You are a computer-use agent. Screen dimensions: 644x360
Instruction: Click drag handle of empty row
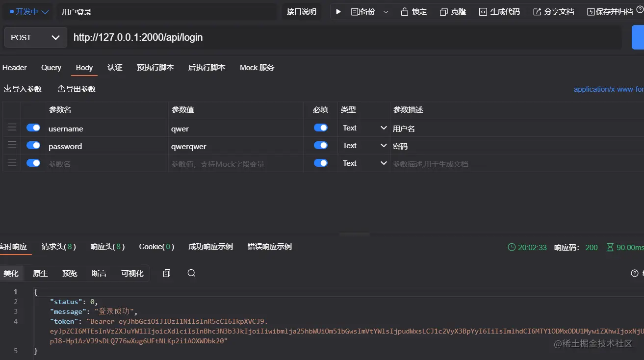pos(12,163)
